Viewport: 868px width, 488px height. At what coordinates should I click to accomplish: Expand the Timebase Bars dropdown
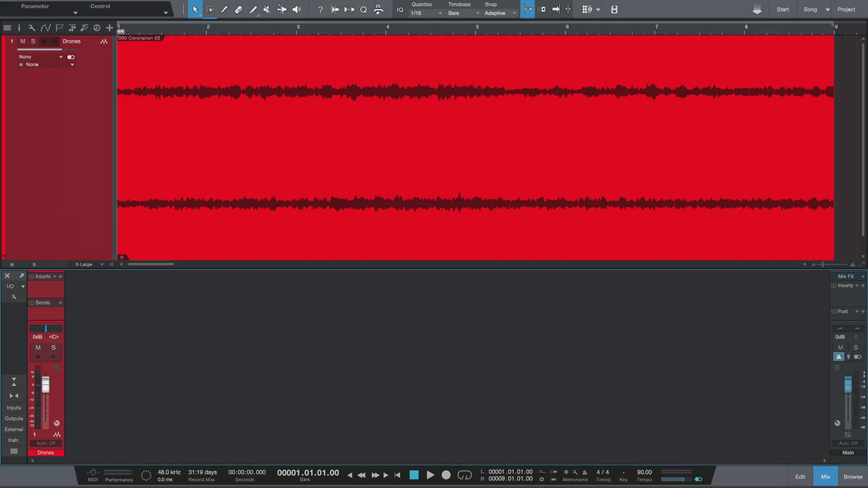(x=463, y=13)
